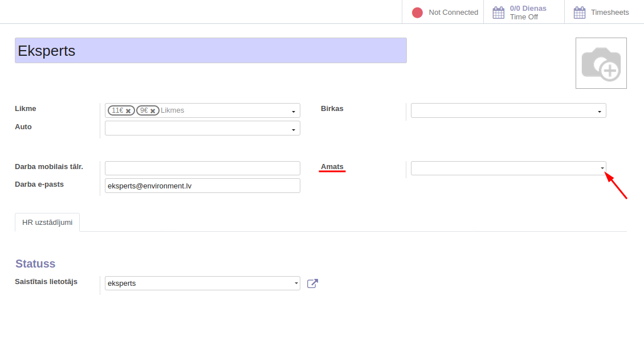Image resolution: width=644 pixels, height=341 pixels.
Task: Upload employee photo via camera placeholder
Action: coord(601,63)
